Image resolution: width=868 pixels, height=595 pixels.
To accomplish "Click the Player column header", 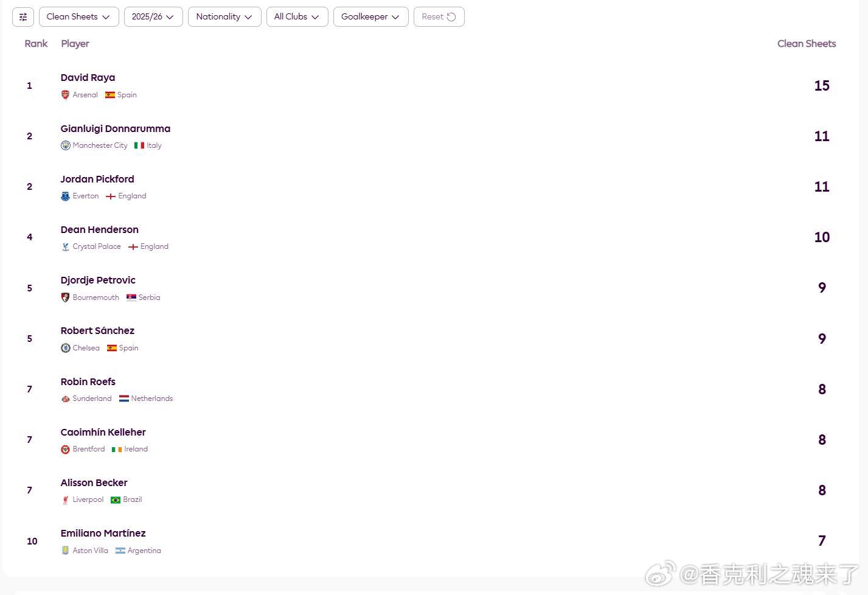I will click(75, 44).
